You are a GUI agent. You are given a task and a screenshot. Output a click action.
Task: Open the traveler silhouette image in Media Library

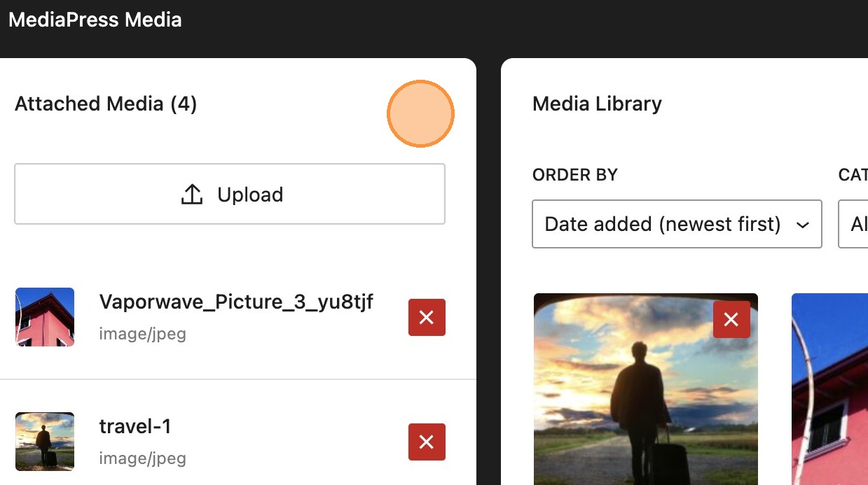[x=645, y=399]
